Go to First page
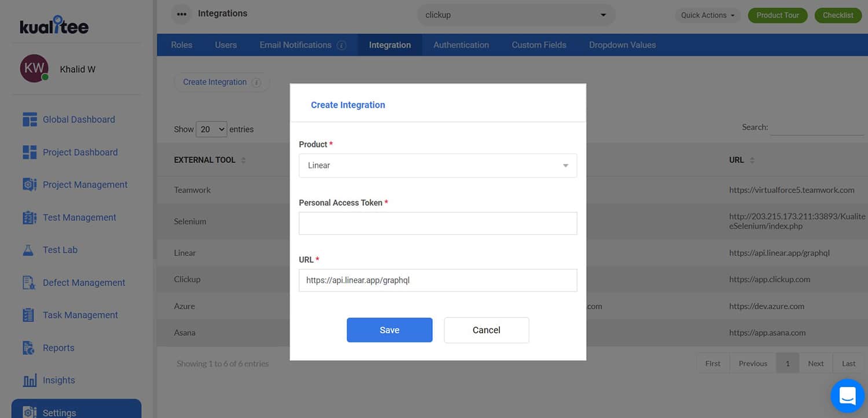868x418 pixels. click(713, 364)
